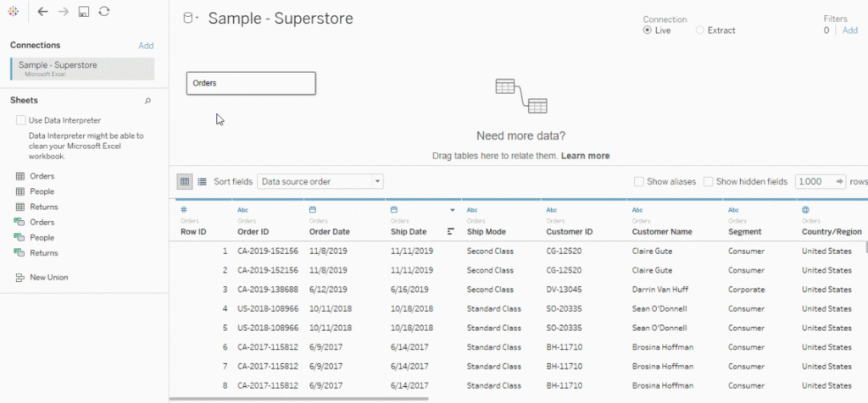This screenshot has width=868, height=403.
Task: Select the Ship Mode column header
Action: [x=486, y=232]
